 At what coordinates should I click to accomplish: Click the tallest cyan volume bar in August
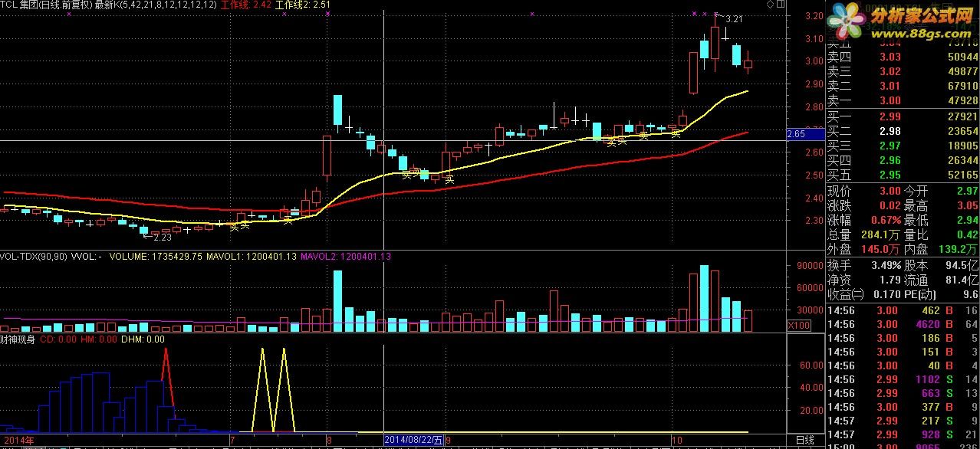[x=337, y=300]
